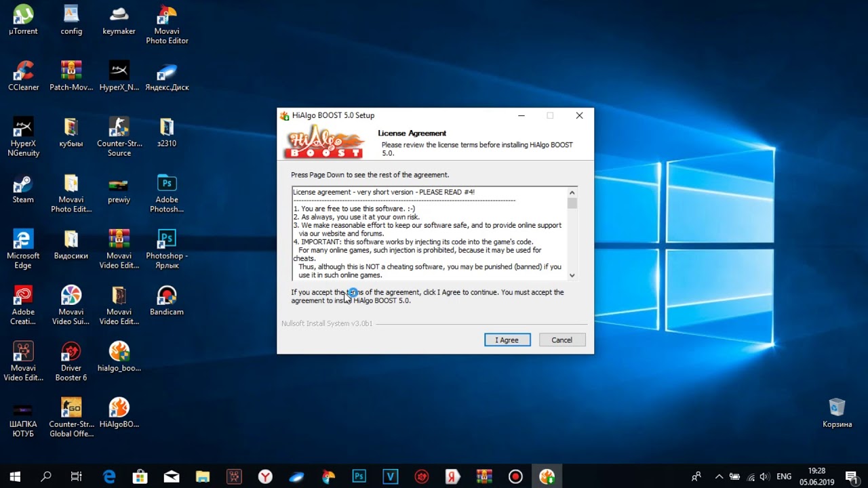Select the ШАПКА ЮТУБ desktop file
Image resolution: width=868 pixels, height=488 pixels.
[x=23, y=419]
